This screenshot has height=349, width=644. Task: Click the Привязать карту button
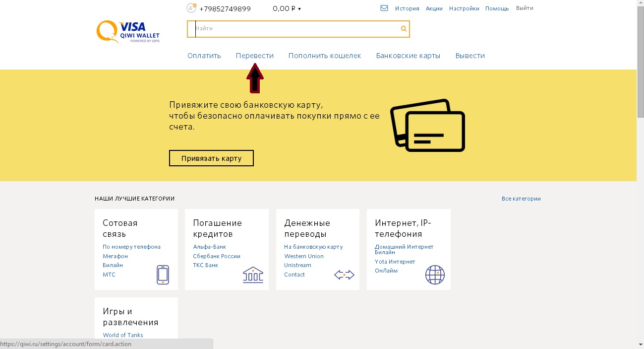(211, 158)
